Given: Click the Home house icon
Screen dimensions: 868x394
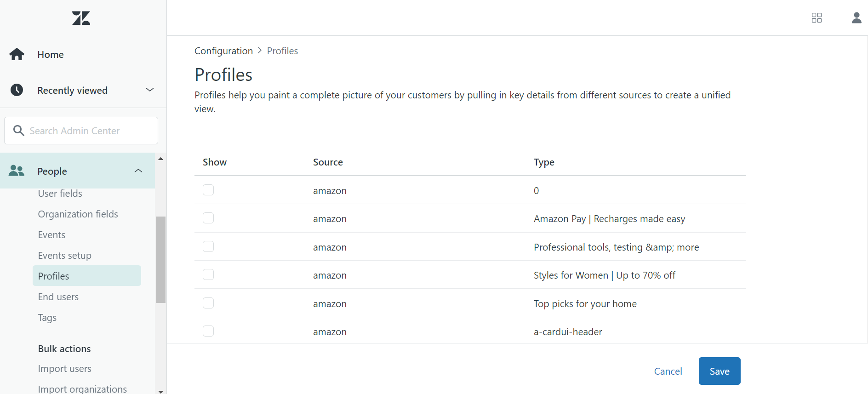Looking at the screenshot, I should tap(17, 54).
